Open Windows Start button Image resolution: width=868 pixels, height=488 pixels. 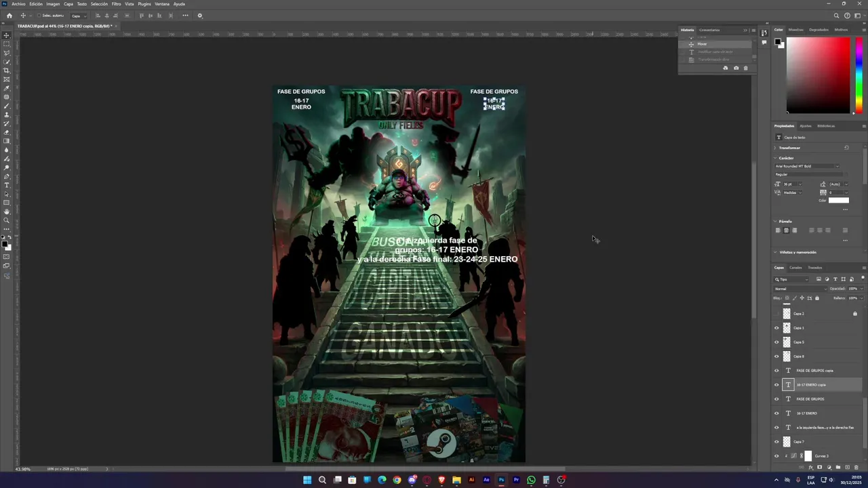tap(307, 480)
